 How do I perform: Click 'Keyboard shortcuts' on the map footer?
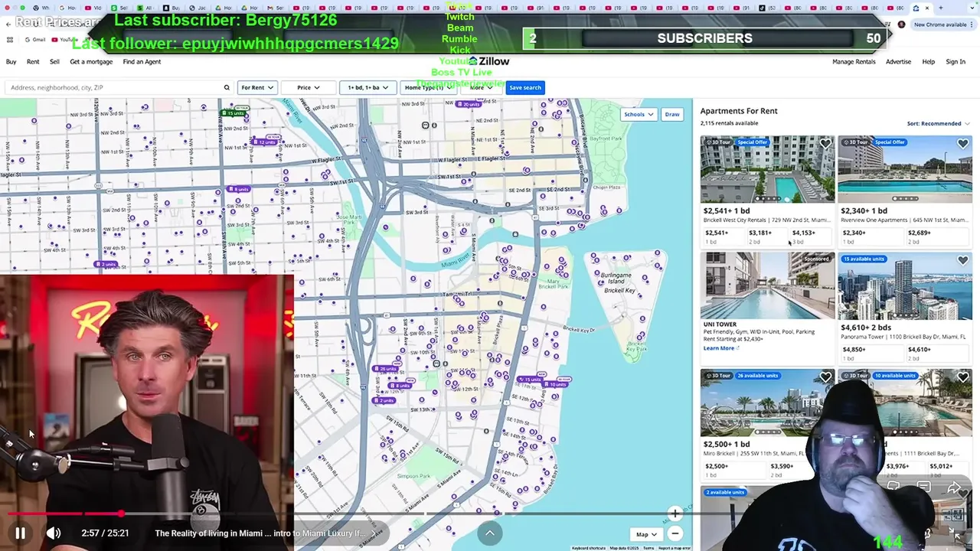[589, 548]
